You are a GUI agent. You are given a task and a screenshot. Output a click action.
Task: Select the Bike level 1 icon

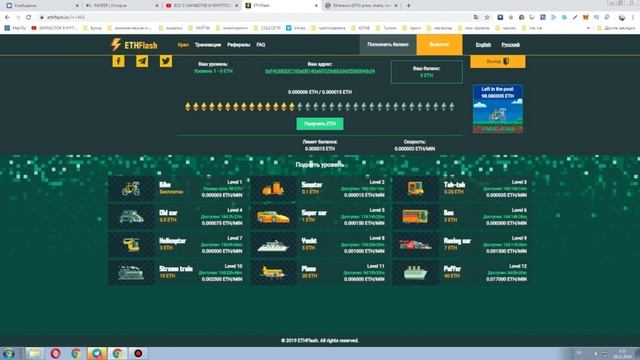(131, 189)
